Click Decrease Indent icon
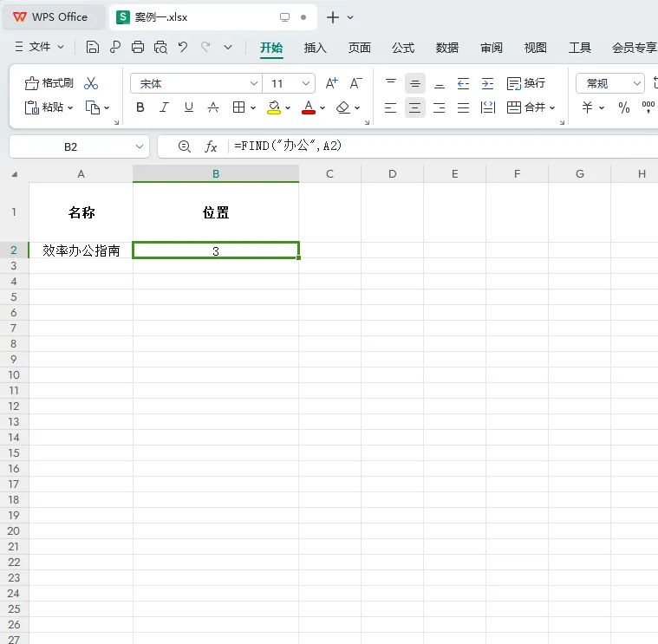The height and width of the screenshot is (644, 658). [x=463, y=83]
